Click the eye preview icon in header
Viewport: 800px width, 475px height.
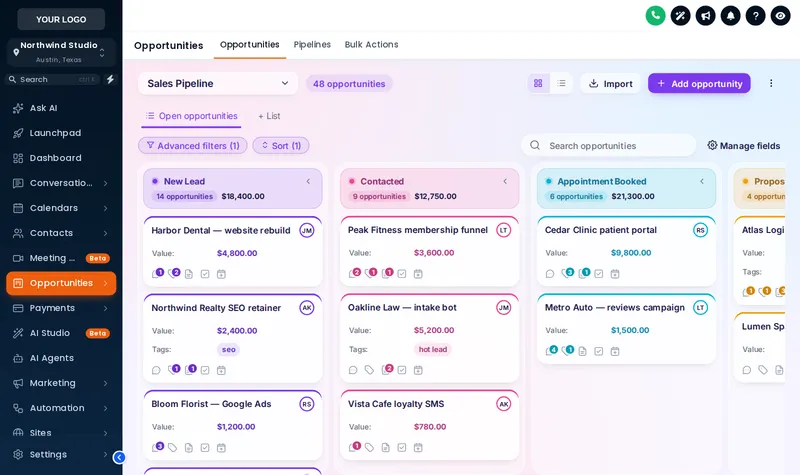coord(780,16)
